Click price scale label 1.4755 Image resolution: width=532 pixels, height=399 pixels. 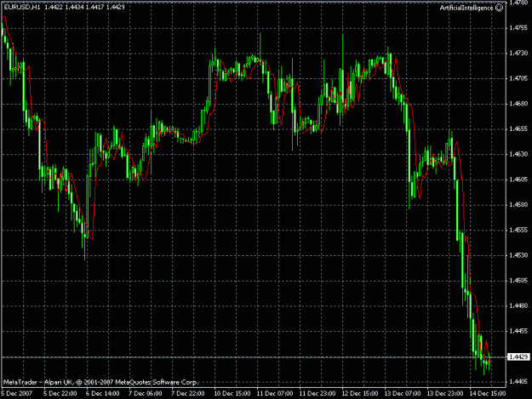pos(518,28)
